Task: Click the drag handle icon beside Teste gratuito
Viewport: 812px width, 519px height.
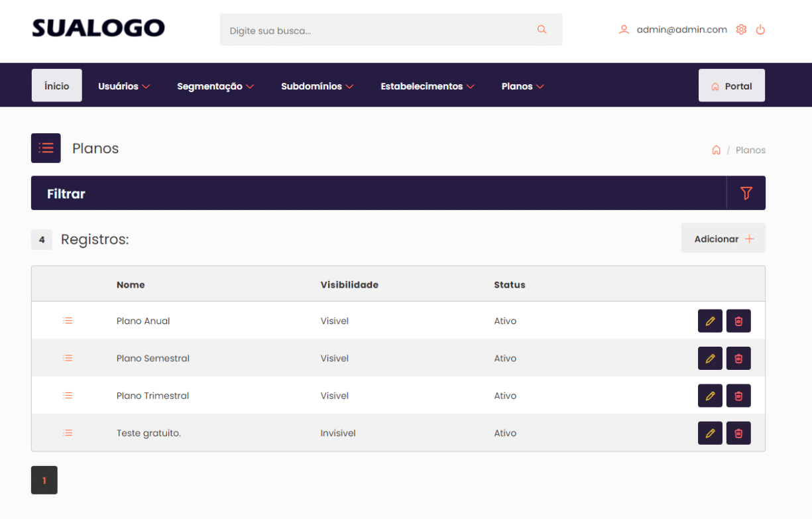Action: coord(68,433)
